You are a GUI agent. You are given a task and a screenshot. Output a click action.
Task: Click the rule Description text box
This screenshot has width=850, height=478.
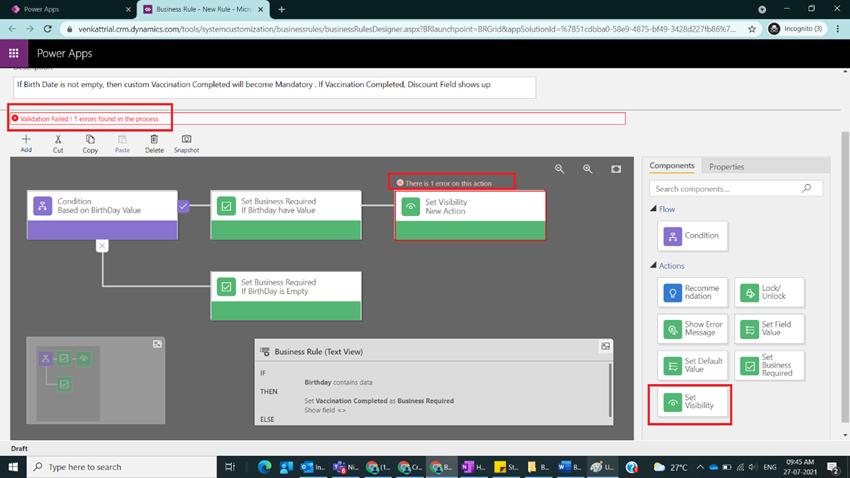[274, 87]
